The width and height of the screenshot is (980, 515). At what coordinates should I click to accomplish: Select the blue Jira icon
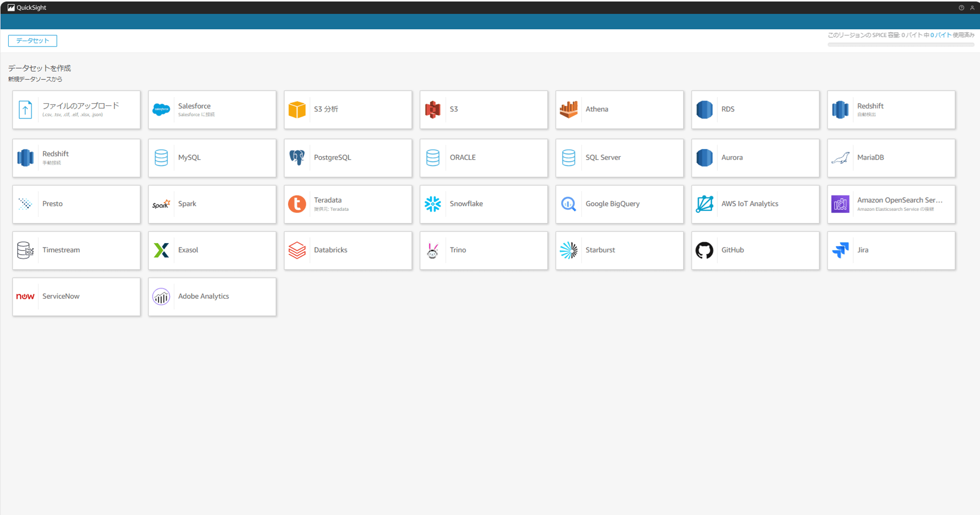[840, 250]
